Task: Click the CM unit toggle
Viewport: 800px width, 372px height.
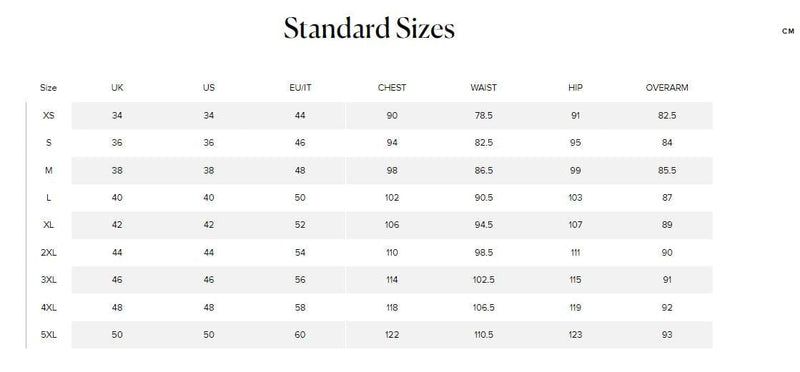Action: (x=788, y=31)
